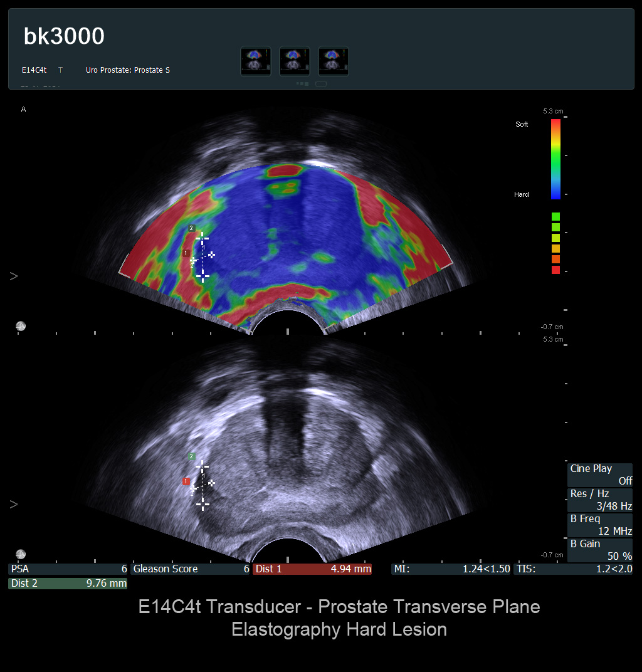Viewport: 642px width, 672px height.
Task: Click the Soft-Hard elasticity color bar
Action: click(x=555, y=159)
